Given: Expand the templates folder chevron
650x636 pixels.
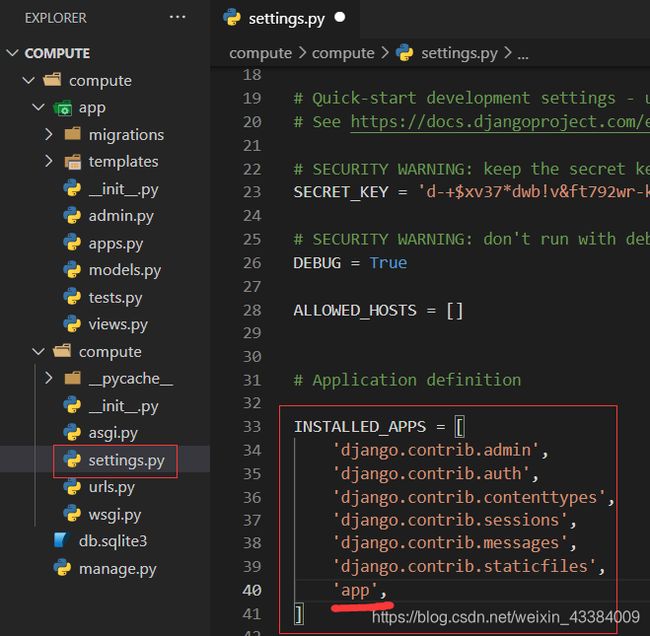Looking at the screenshot, I should (49, 161).
